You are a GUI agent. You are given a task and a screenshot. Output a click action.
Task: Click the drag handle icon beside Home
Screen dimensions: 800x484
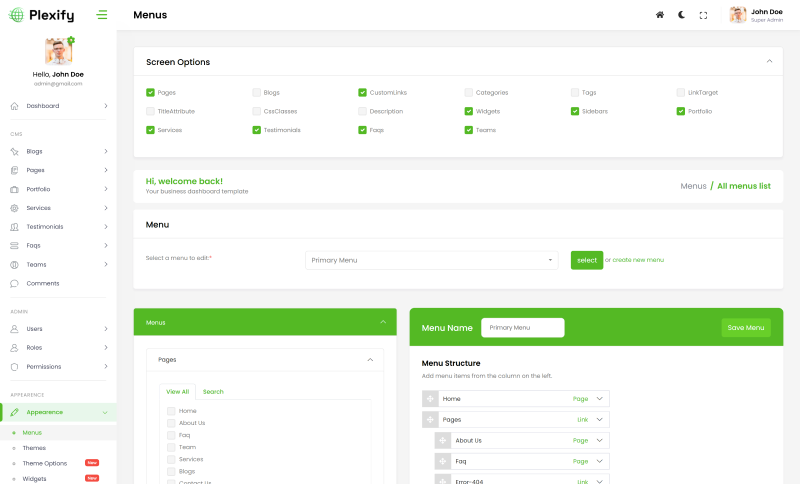tap(430, 398)
